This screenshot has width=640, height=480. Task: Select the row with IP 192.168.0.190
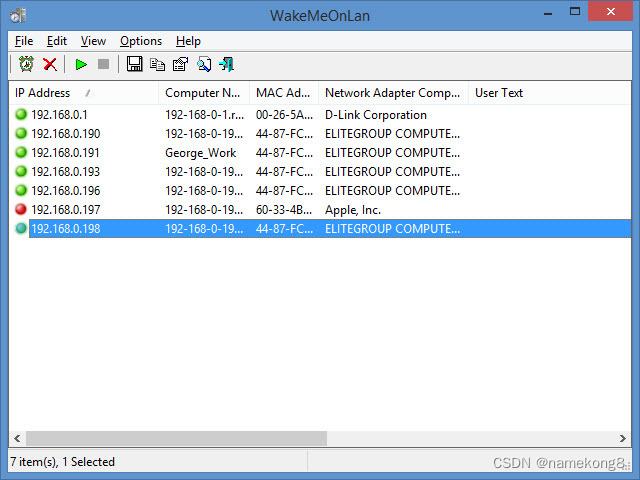point(320,133)
